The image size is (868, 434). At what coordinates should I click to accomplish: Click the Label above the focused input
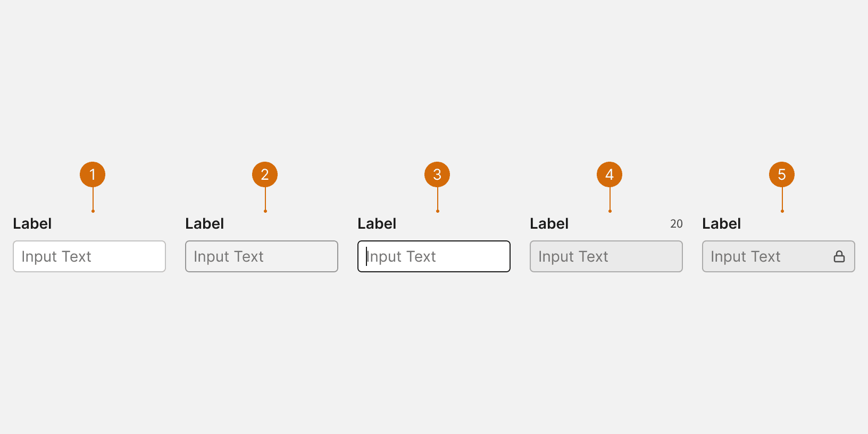(377, 223)
